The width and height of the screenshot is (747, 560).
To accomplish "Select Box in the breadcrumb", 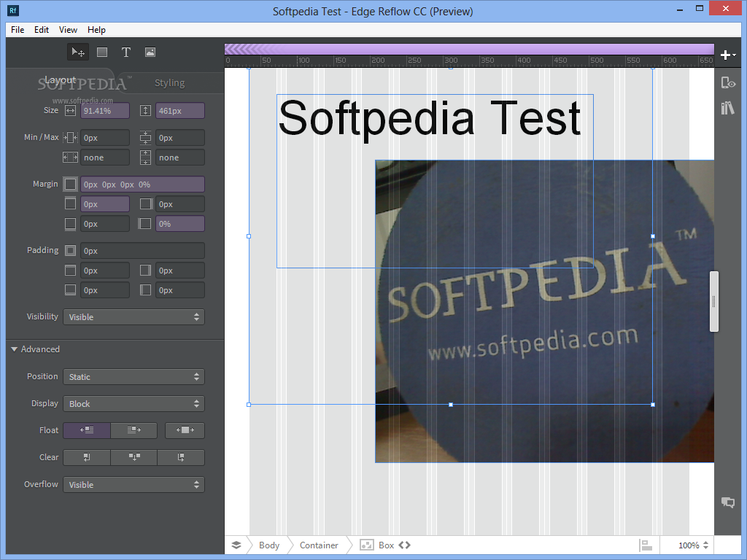I will [386, 545].
